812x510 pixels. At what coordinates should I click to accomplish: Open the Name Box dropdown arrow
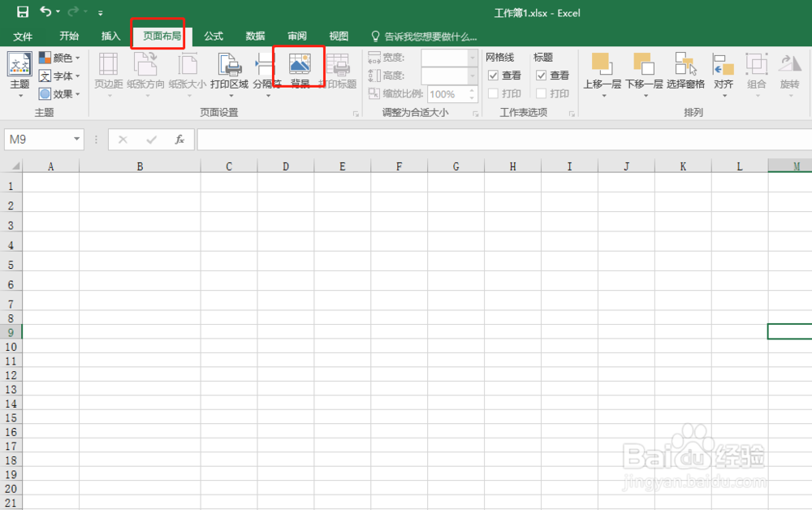(76, 140)
